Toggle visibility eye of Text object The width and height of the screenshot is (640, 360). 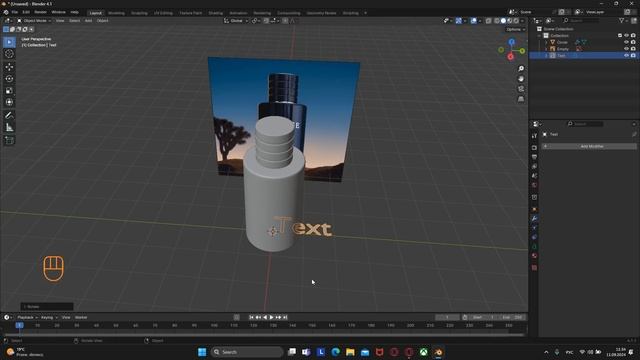coord(626,56)
